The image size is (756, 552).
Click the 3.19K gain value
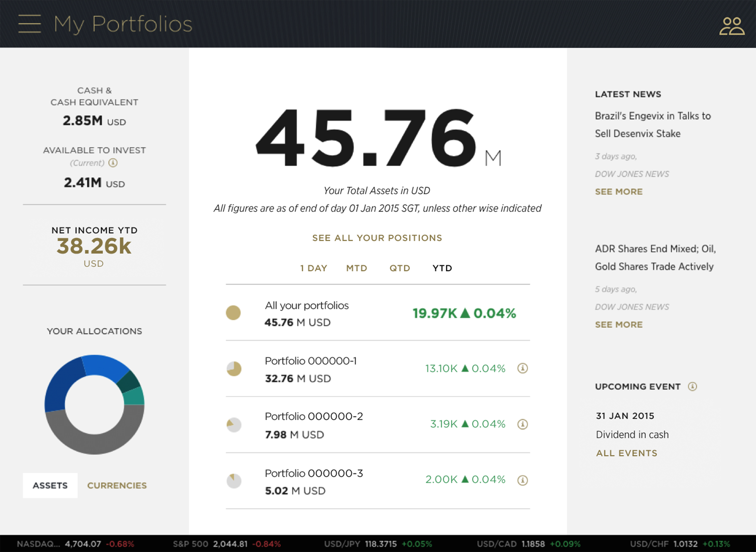[444, 424]
